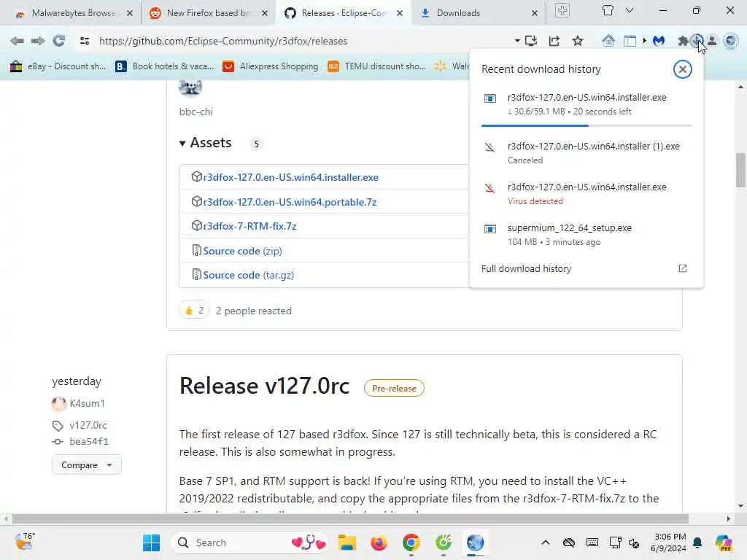The image size is (747, 560).
Task: Click the install-app icon in address bar
Action: click(x=531, y=41)
